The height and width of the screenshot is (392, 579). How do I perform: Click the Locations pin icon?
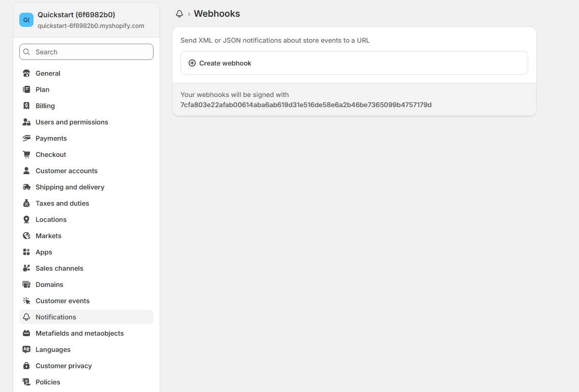pos(26,219)
